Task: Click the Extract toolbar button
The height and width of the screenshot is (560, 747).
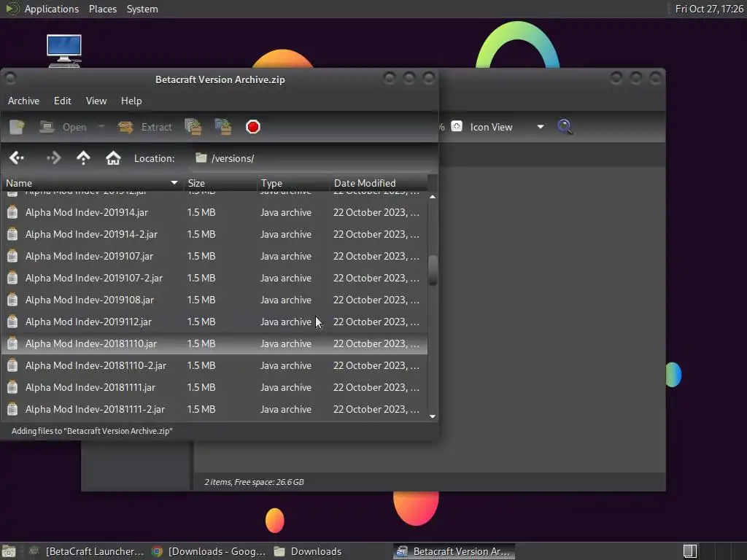Action: pos(145,127)
